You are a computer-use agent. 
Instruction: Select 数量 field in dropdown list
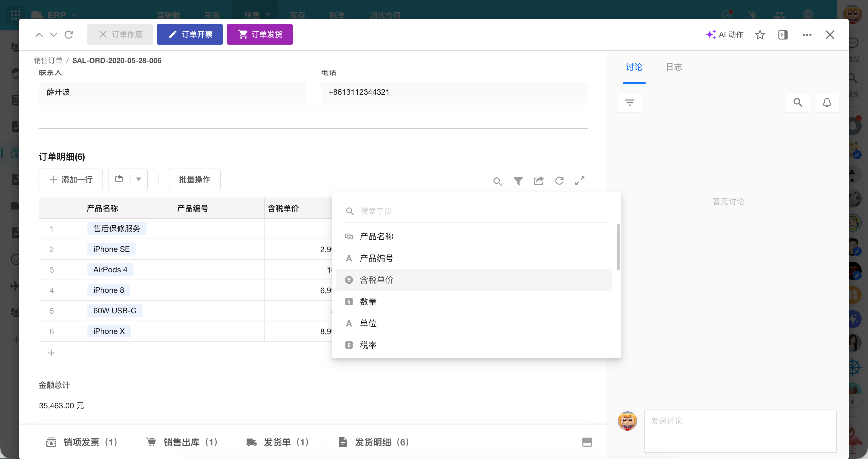coord(473,302)
